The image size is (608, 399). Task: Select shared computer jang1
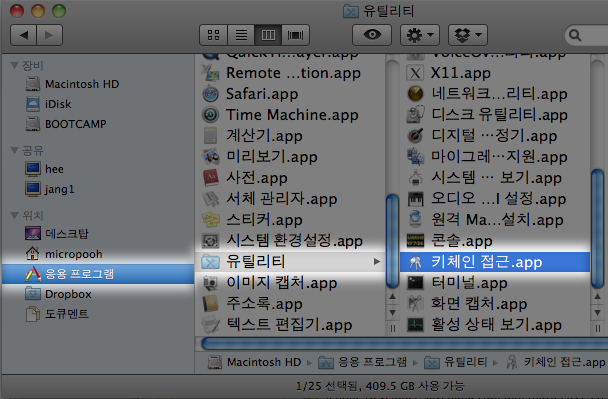pos(50,189)
